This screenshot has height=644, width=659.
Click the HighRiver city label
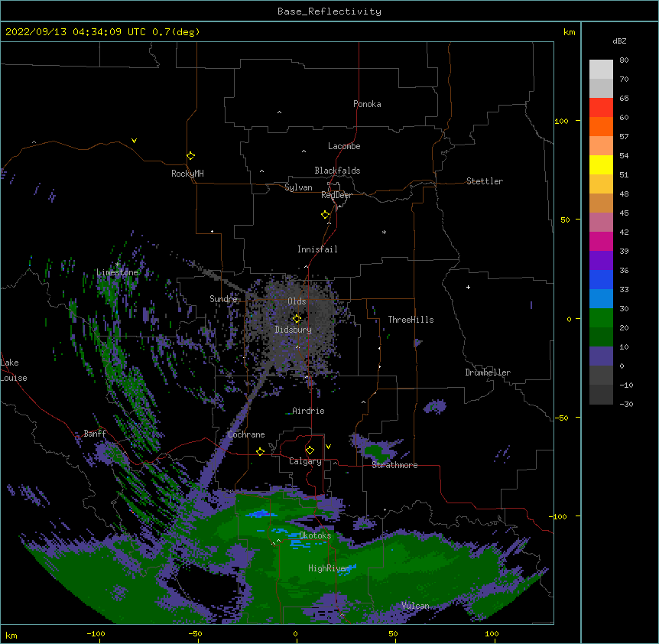tap(329, 568)
